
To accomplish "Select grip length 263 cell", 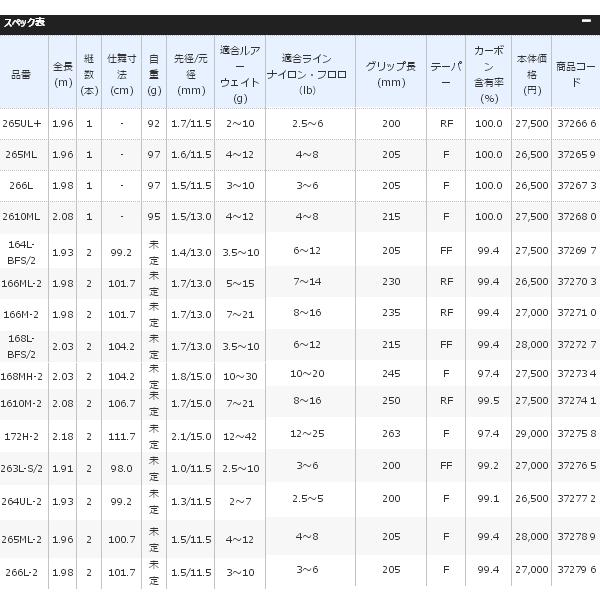I will click(x=389, y=433).
